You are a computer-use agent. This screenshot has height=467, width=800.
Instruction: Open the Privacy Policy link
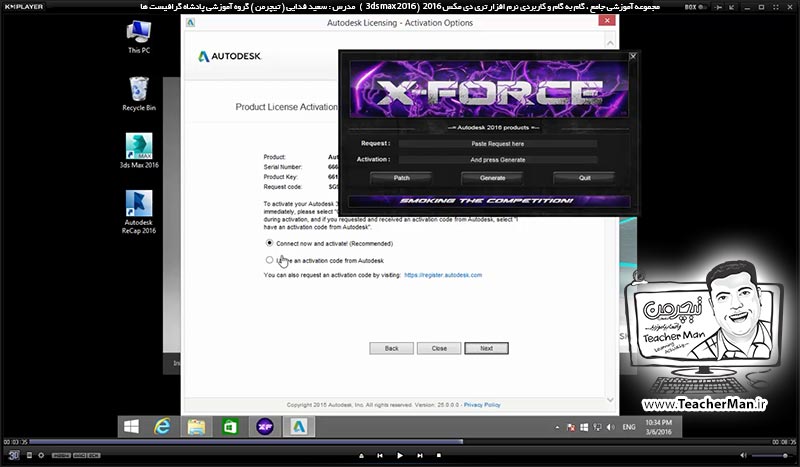tap(482, 405)
